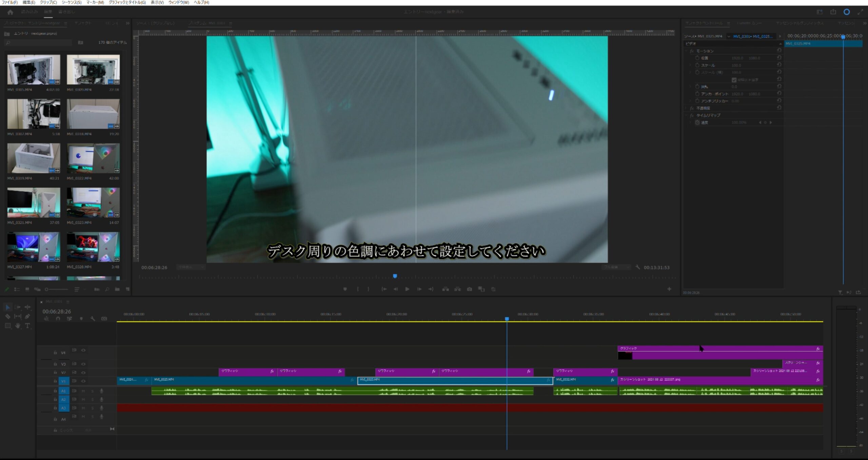Click the Lift button

point(446,289)
